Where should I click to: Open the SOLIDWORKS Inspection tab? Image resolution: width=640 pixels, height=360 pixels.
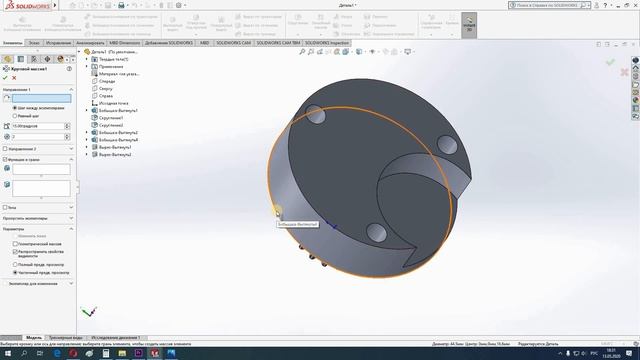coord(327,43)
